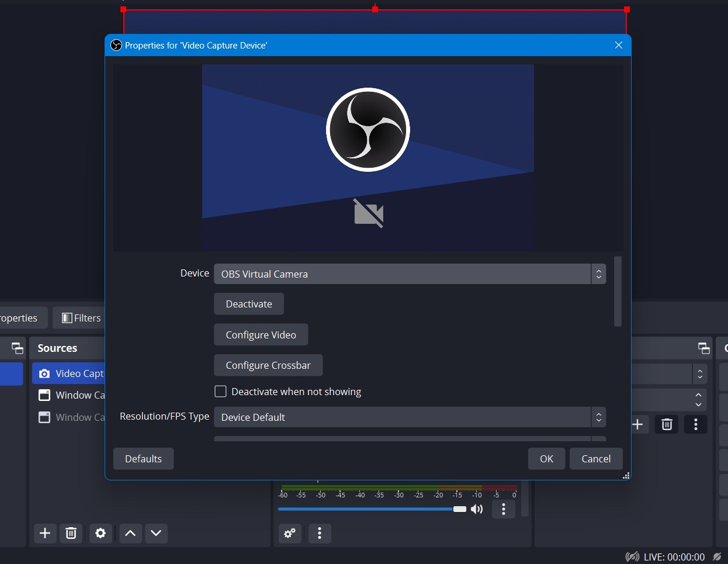Screen dimensions: 728x564
Task: Remove selected source using the trash icon
Action: click(71, 534)
